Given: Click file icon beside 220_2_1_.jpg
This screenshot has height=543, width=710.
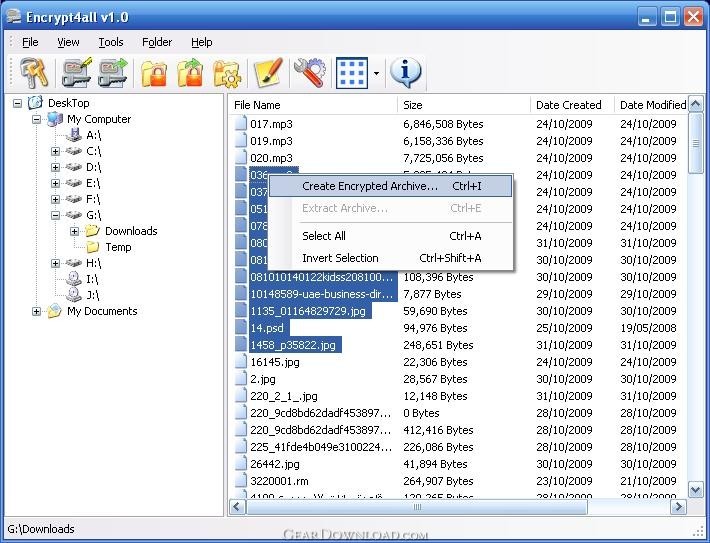Looking at the screenshot, I should click(x=241, y=396).
